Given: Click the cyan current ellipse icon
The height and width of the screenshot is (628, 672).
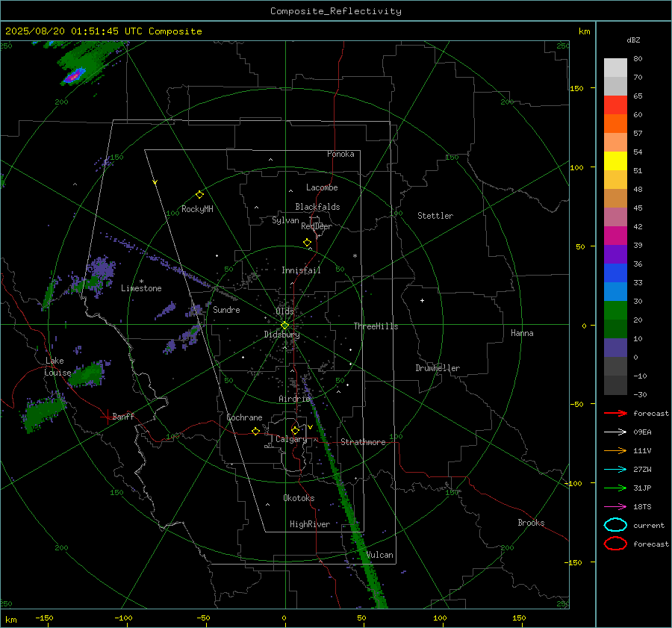Looking at the screenshot, I should pyautogui.click(x=615, y=525).
